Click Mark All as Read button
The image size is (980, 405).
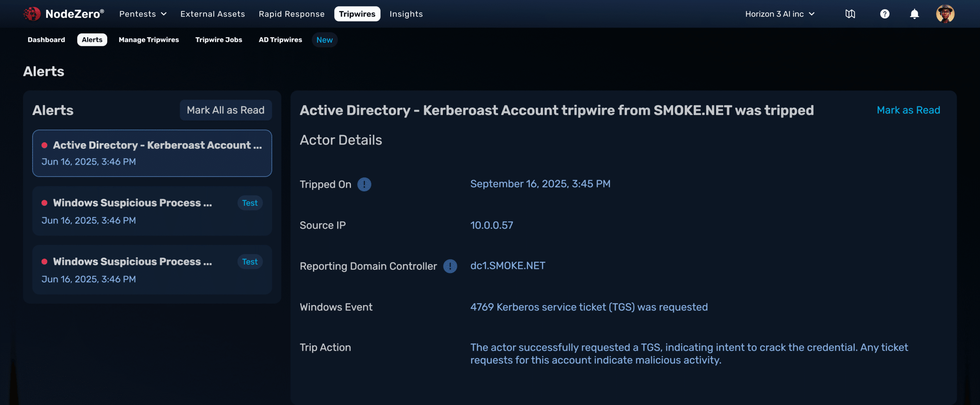click(x=226, y=110)
